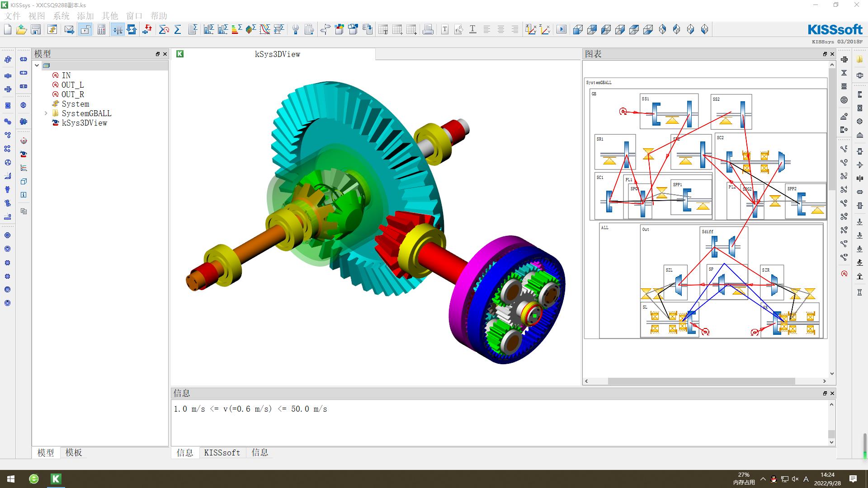Click the info 'i' icon in side toolbar
This screenshot has height=488, width=868.
tap(24, 195)
